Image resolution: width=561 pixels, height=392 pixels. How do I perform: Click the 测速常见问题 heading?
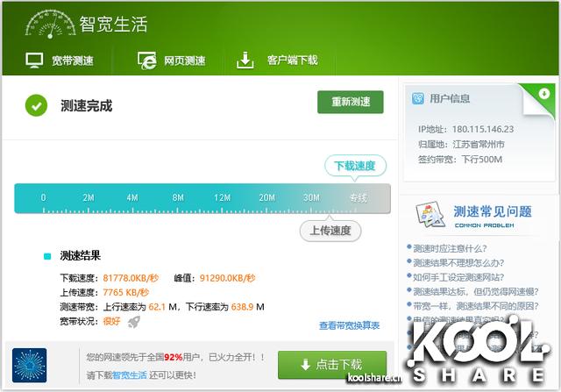[x=493, y=211]
